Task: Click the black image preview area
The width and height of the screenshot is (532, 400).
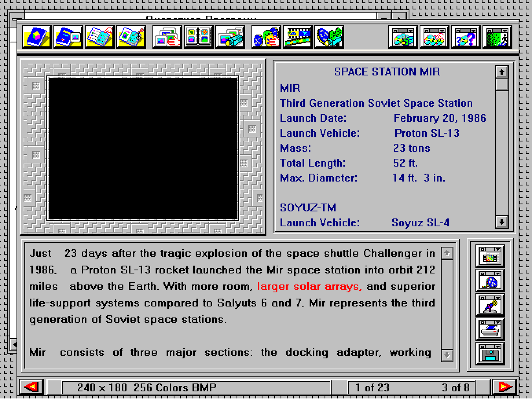Action: click(x=143, y=149)
